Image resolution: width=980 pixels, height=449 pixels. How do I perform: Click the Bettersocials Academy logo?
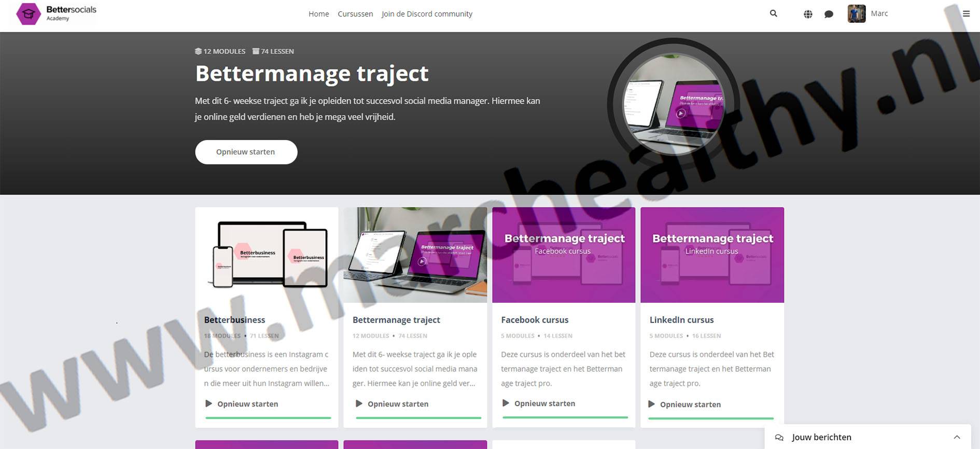click(x=56, y=14)
